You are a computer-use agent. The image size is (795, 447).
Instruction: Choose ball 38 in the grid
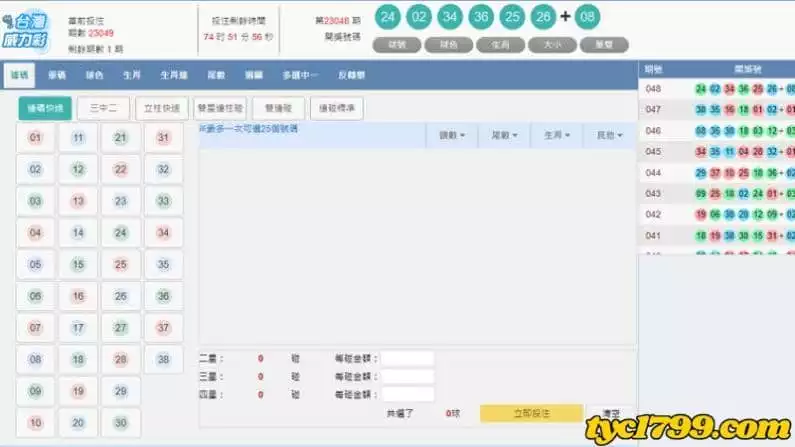(x=163, y=359)
